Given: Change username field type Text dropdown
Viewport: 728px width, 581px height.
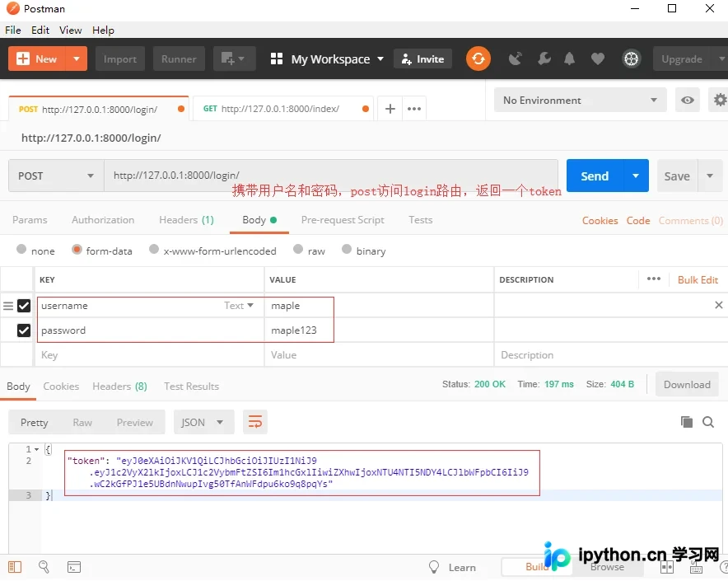Looking at the screenshot, I should pyautogui.click(x=239, y=306).
